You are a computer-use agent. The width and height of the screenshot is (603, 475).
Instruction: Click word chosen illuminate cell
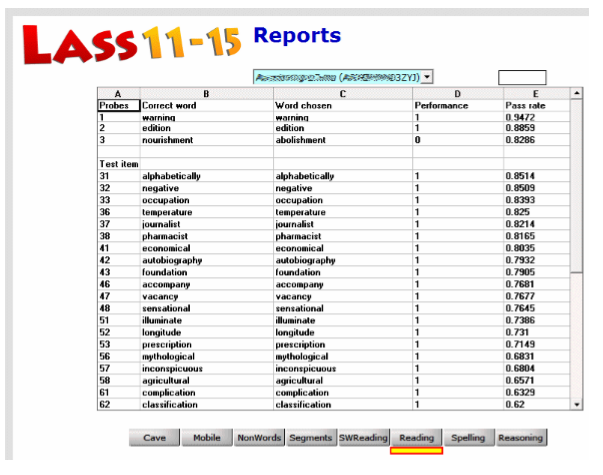click(343, 320)
